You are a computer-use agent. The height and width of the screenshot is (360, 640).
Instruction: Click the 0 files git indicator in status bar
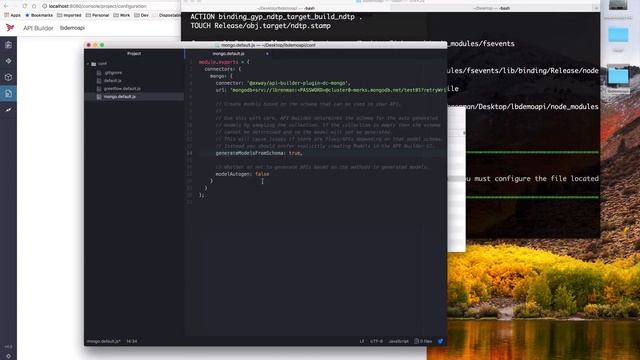[423, 341]
